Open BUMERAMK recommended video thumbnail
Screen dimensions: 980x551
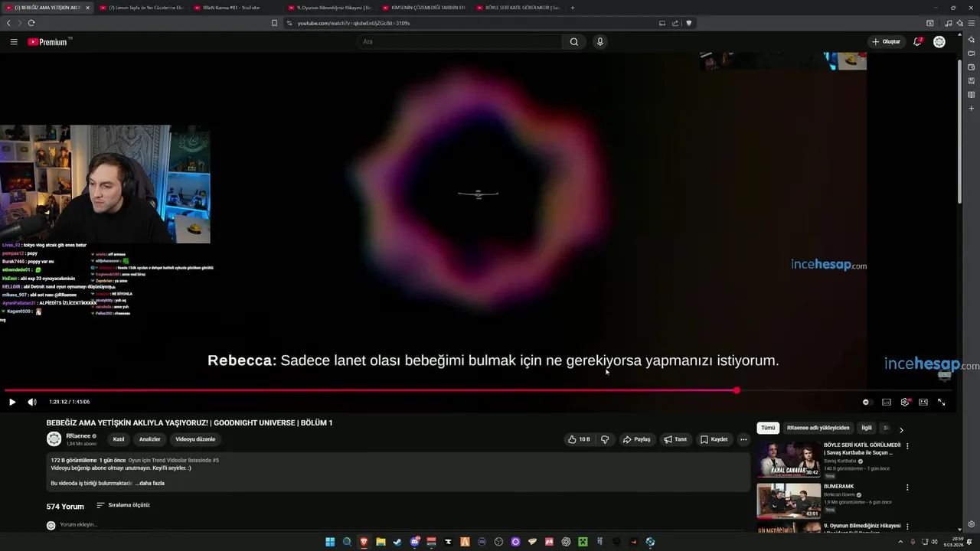tap(788, 501)
